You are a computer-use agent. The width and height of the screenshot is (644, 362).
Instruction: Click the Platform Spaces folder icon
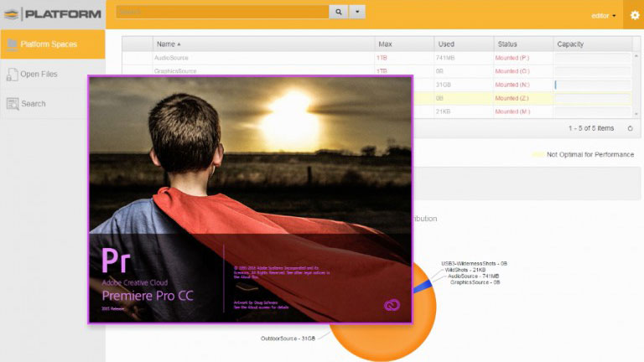[x=12, y=44]
